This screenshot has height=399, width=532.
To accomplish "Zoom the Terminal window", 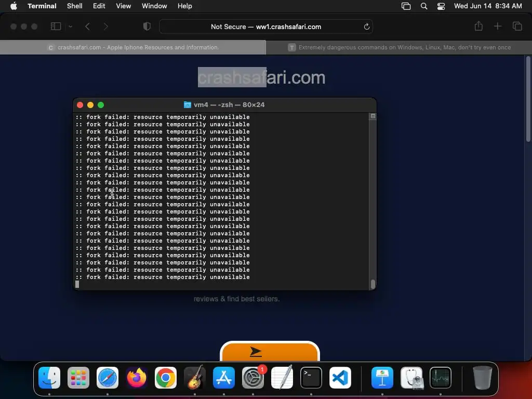I will tap(101, 105).
